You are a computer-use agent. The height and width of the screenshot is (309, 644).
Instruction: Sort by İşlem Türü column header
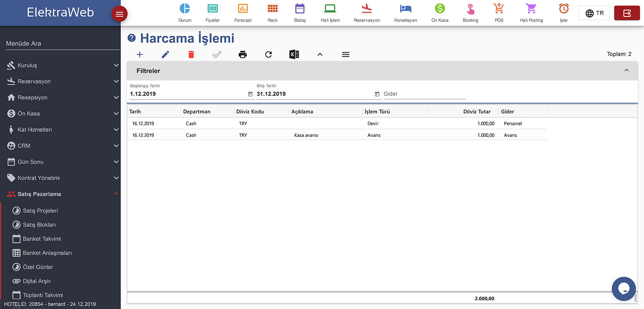(377, 111)
